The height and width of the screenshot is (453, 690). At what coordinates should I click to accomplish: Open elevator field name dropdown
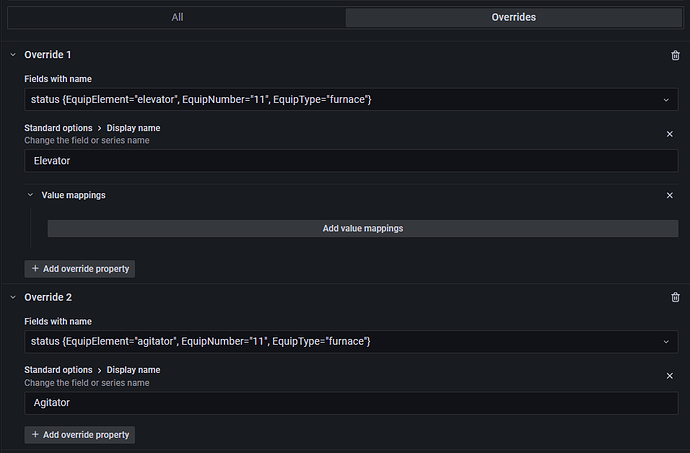pyautogui.click(x=666, y=100)
